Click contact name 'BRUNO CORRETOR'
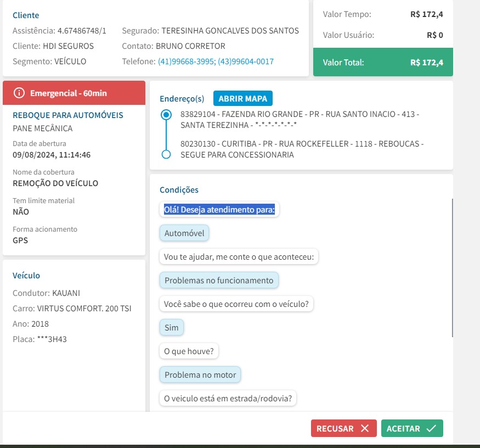Image resolution: width=480 pixels, height=448 pixels. pos(190,46)
